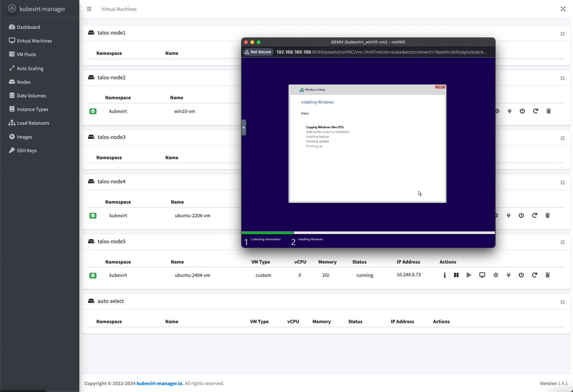Click Version 1.4.1 footer text

[x=553, y=383]
